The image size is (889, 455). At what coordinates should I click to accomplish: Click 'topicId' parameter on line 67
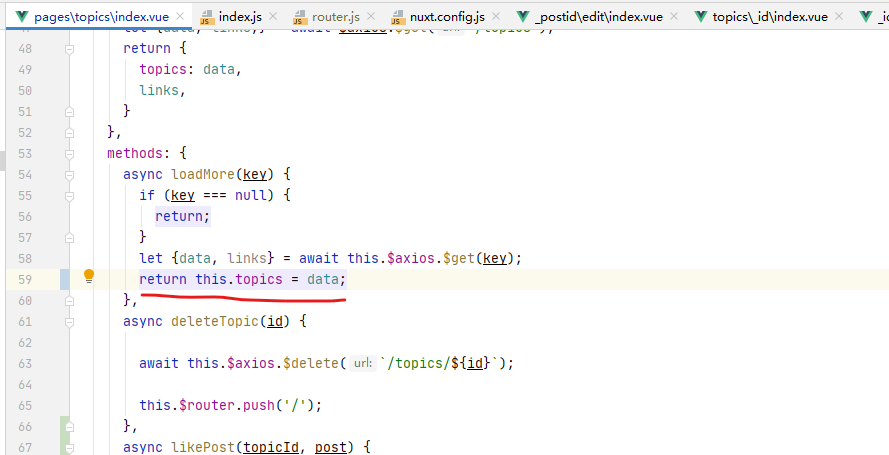tap(271, 447)
